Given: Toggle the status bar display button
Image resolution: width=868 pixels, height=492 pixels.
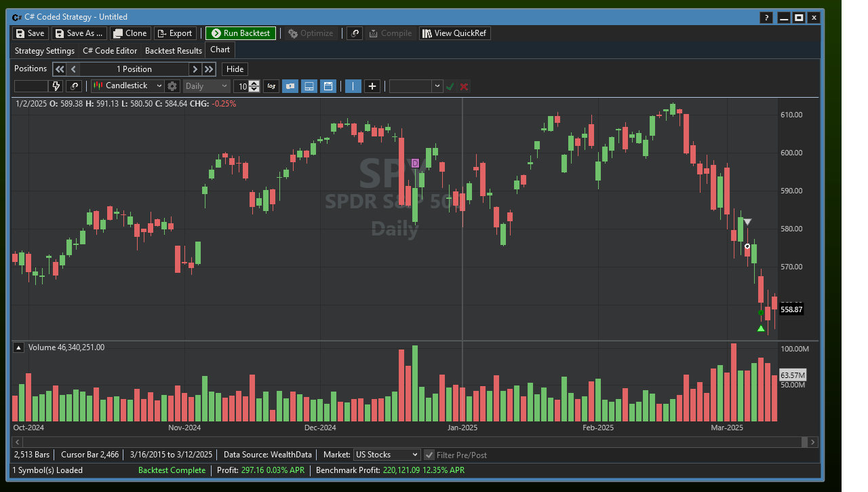Looking at the screenshot, I should tap(309, 86).
